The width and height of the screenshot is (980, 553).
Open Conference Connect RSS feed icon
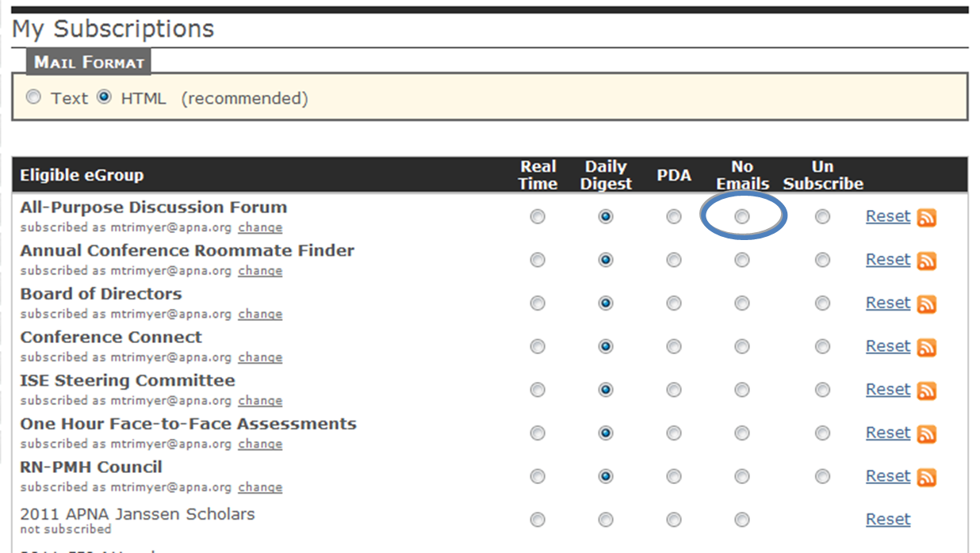(927, 347)
